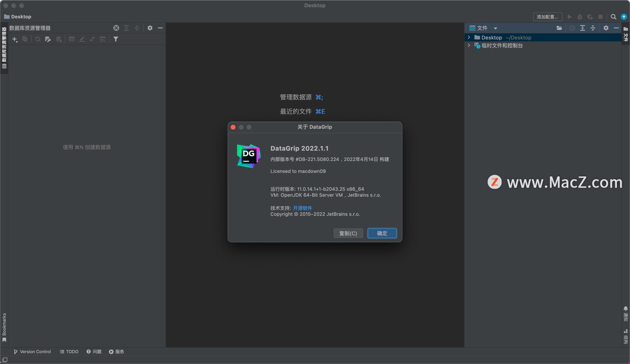
Task: Open the files panel gear options
Action: pos(606,28)
